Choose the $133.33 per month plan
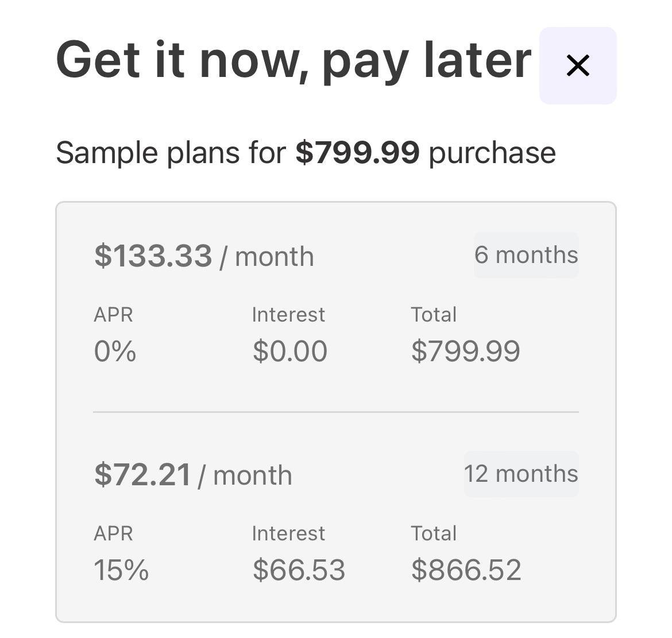672x638 pixels. pos(204,256)
